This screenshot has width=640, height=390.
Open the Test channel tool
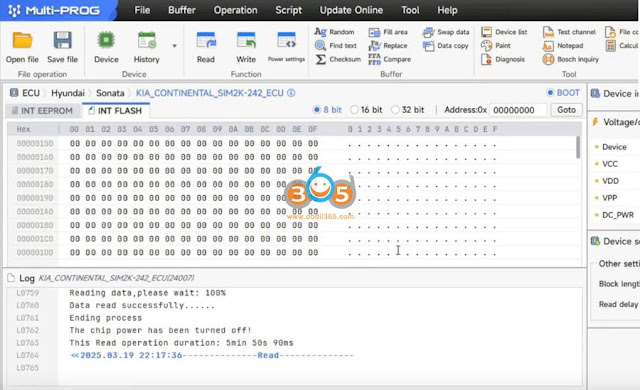point(569,32)
